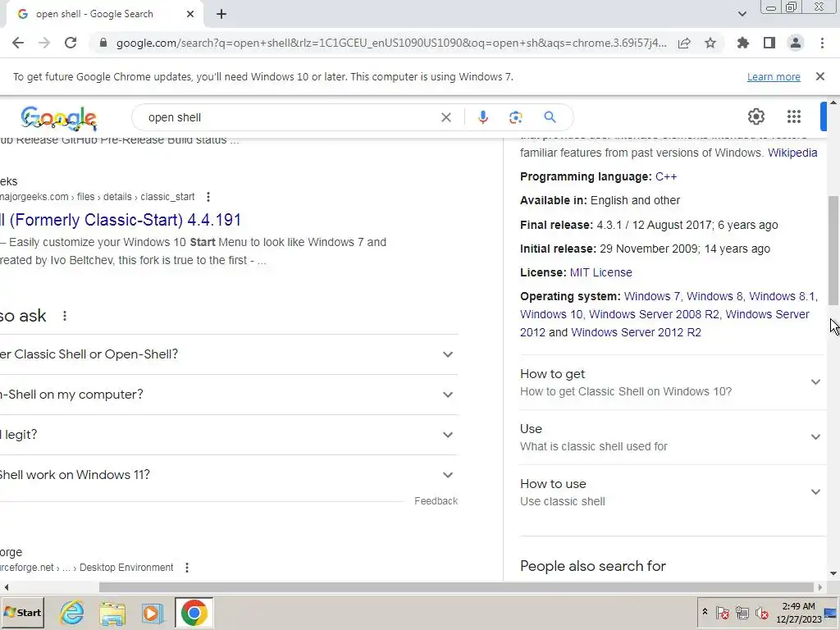Open the People also ask options menu
The width and height of the screenshot is (840, 630).
(x=65, y=316)
